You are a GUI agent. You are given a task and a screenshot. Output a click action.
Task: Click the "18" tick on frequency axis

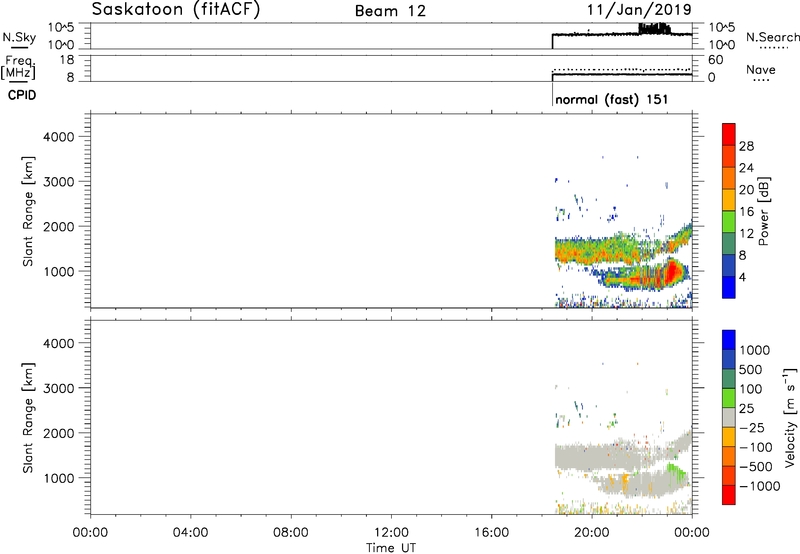[x=66, y=60]
